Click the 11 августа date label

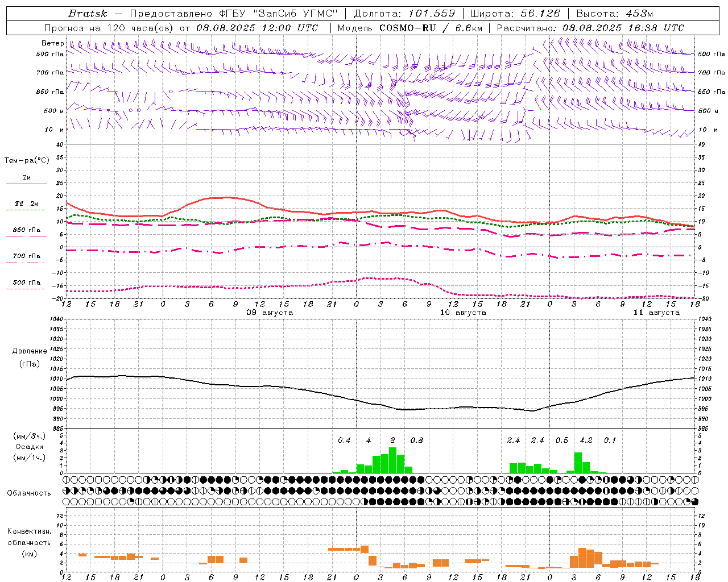[x=656, y=313]
